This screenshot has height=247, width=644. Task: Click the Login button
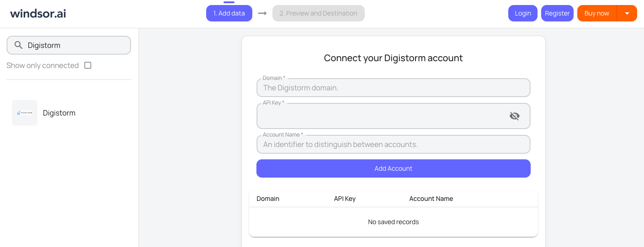click(x=522, y=13)
